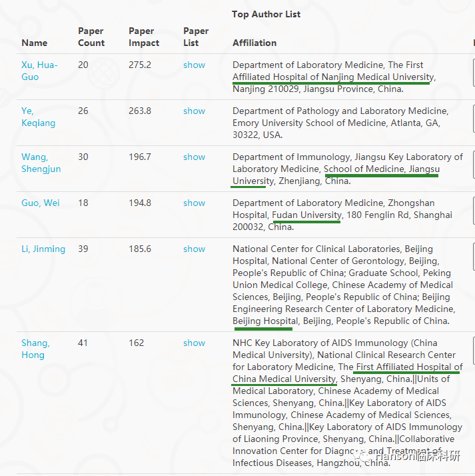Select paper count 18 for Guo, Wei
The image size is (475, 476).
pyautogui.click(x=83, y=203)
